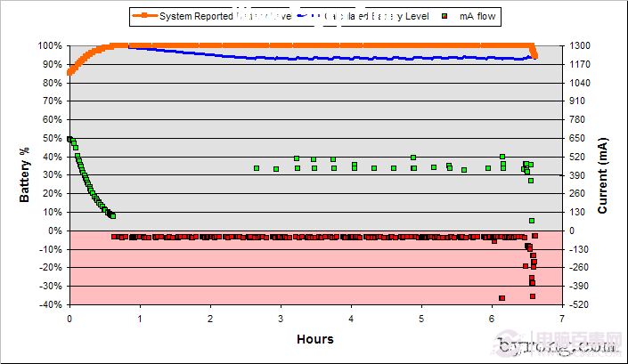Click the Battery % axis title
This screenshot has height=364, width=628.
coord(24,174)
